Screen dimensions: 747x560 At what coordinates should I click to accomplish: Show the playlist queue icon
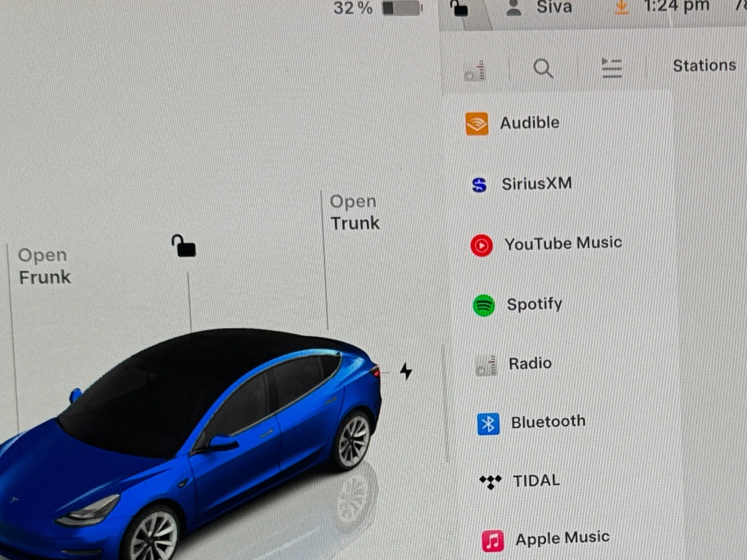pos(612,68)
